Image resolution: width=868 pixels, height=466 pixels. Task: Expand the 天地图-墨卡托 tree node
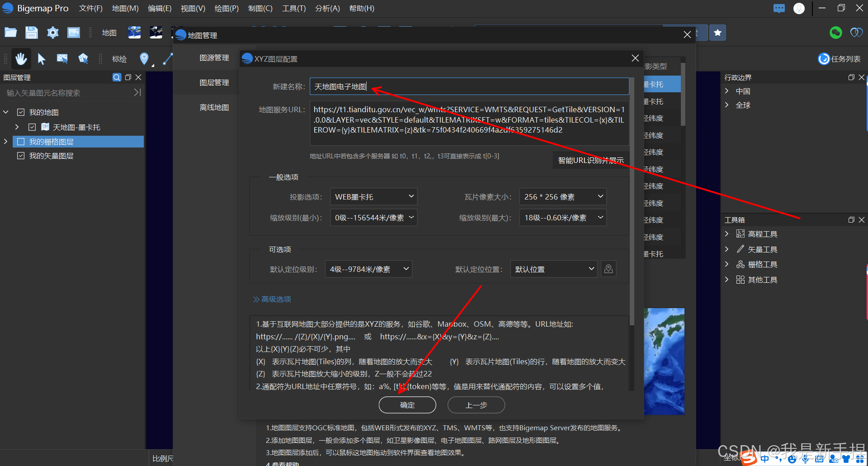(17, 127)
